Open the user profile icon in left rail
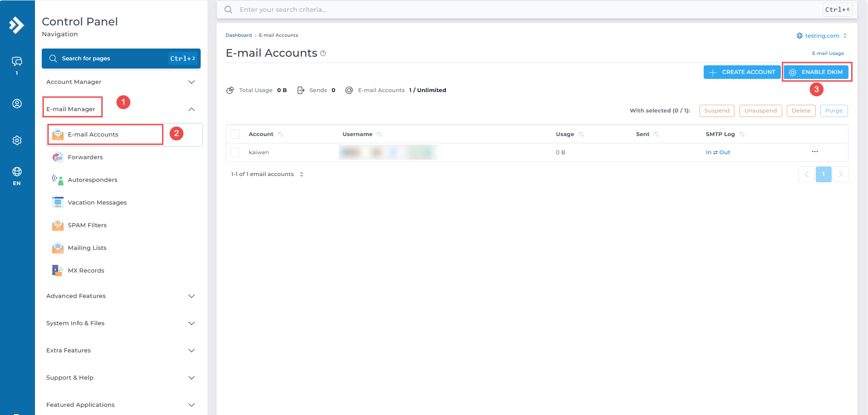 tap(17, 104)
